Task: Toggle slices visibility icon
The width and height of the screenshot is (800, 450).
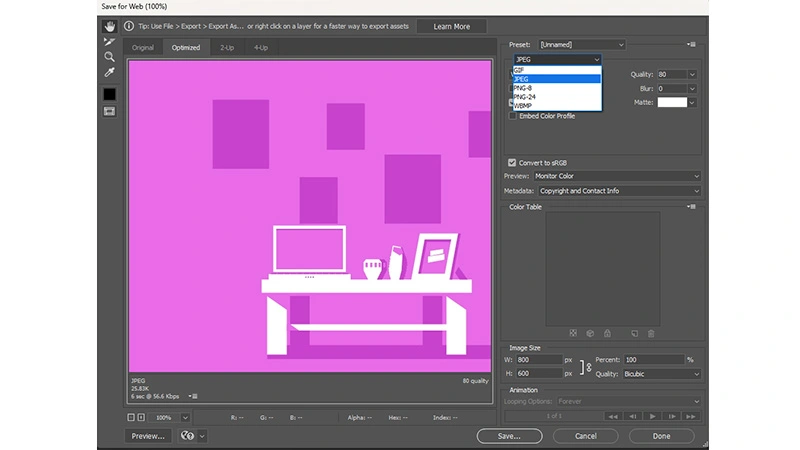Action: pos(109,111)
